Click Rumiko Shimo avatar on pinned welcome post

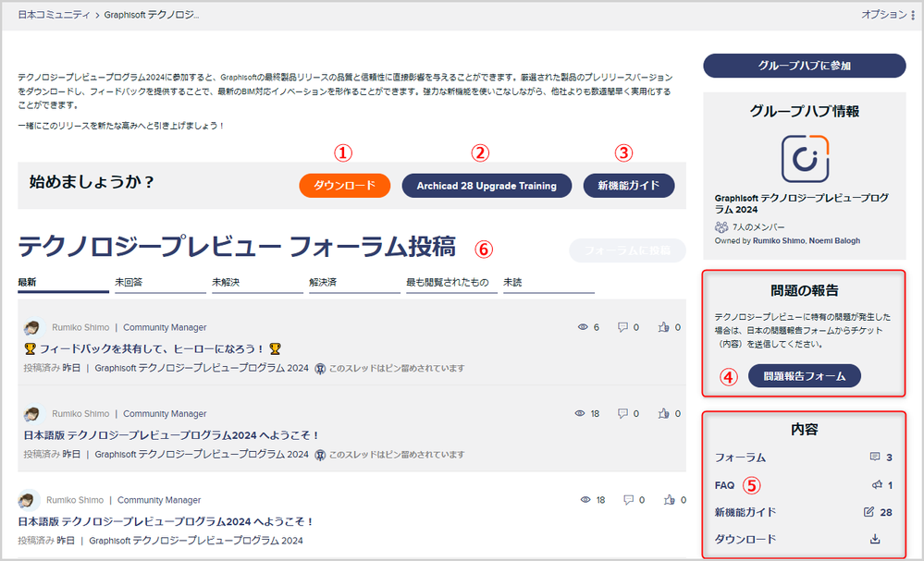(31, 414)
